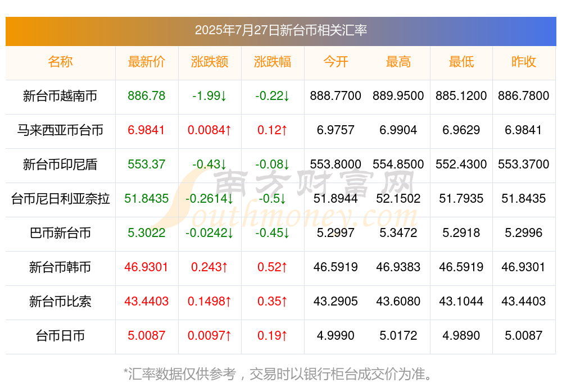
Task: Click change percent -0.45↓
Action: [x=273, y=233]
